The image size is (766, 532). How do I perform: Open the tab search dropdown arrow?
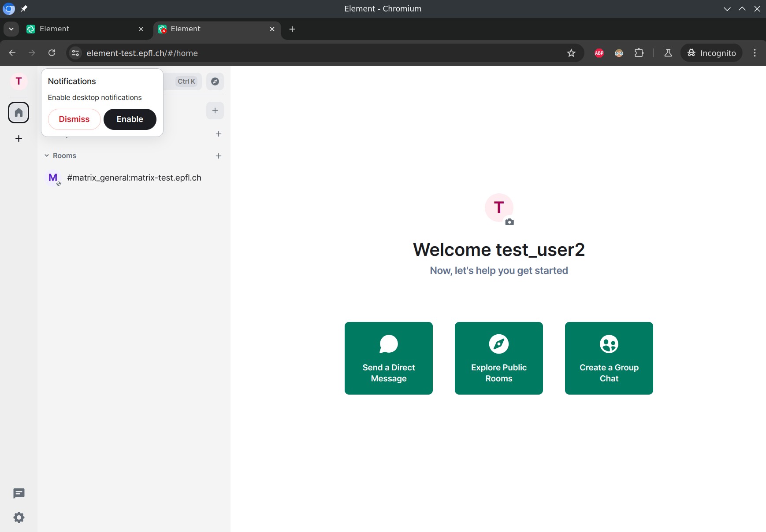click(11, 29)
